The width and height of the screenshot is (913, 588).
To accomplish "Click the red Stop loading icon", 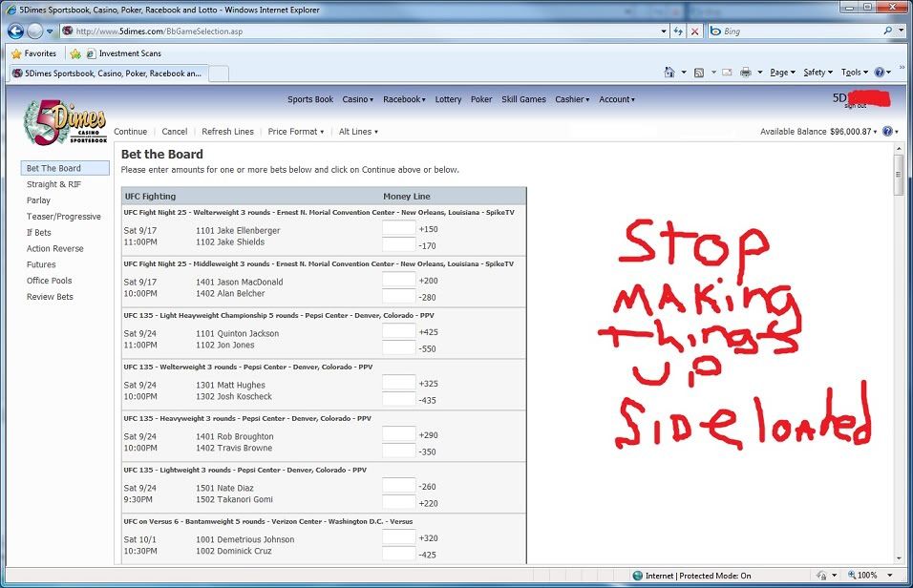I will pyautogui.click(x=694, y=31).
